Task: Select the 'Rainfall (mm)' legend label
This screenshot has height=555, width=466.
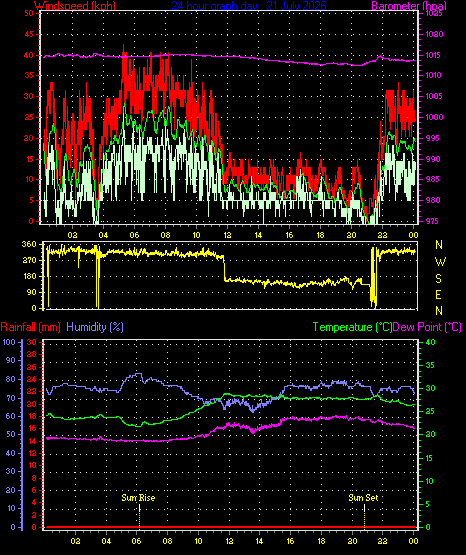Action: 30,327
